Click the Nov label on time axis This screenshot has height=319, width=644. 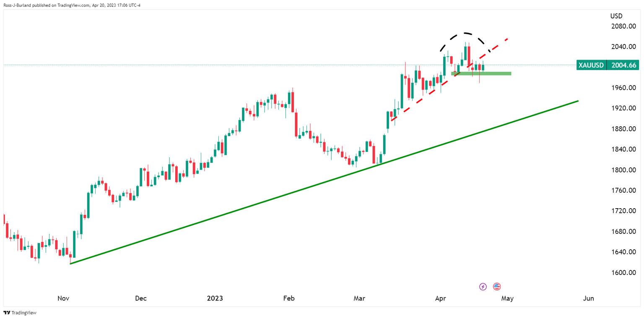63,298
